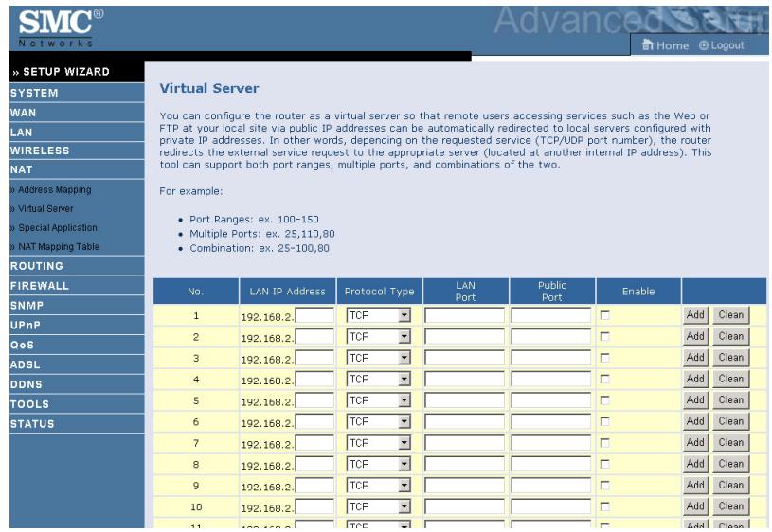Open Protocol Type dropdown in row 4

(379, 379)
